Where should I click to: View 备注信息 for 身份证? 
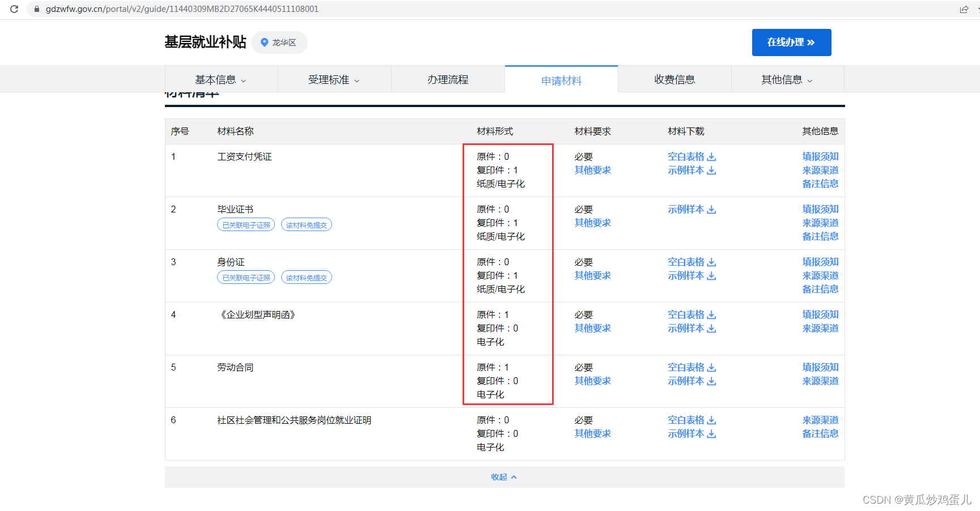pos(820,289)
